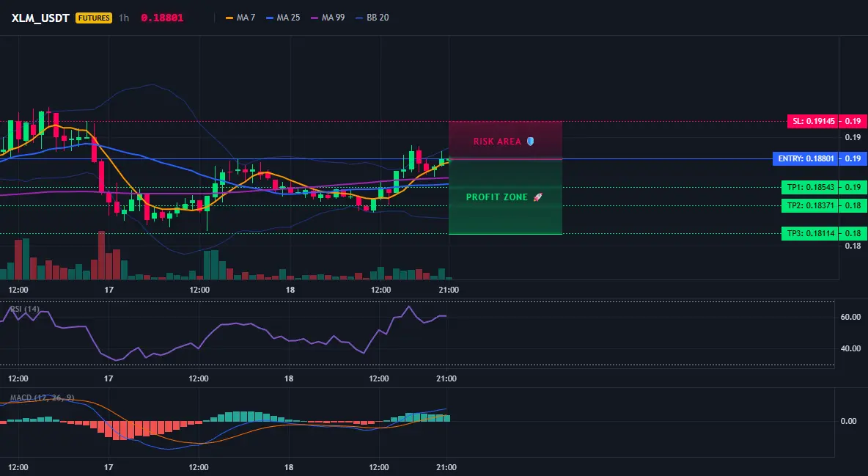Open the RSI (14) indicator label

tap(24, 309)
